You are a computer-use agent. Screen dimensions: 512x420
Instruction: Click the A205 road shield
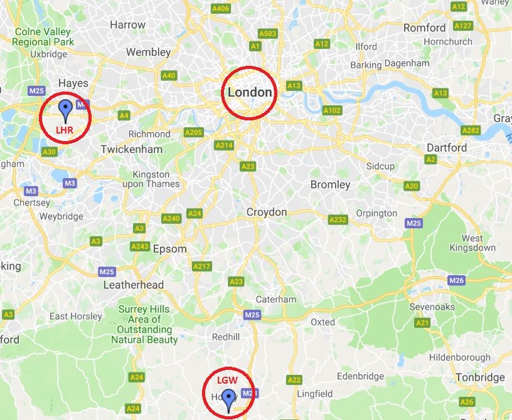pos(194,132)
